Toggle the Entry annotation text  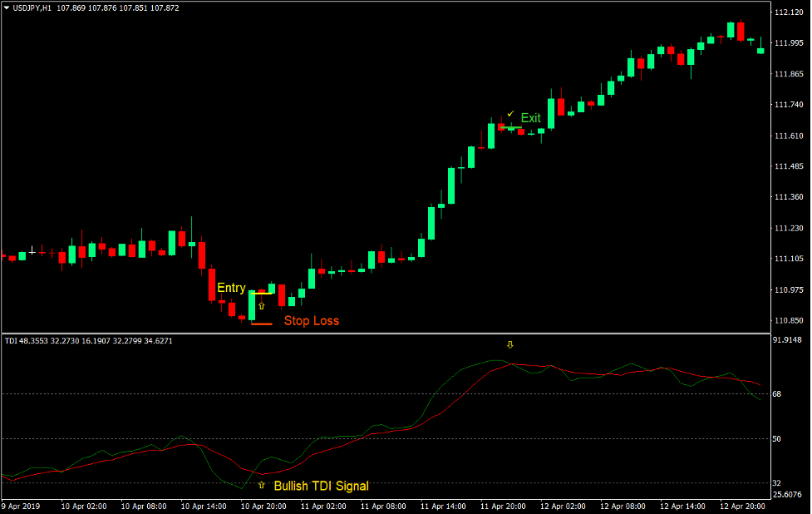(230, 287)
